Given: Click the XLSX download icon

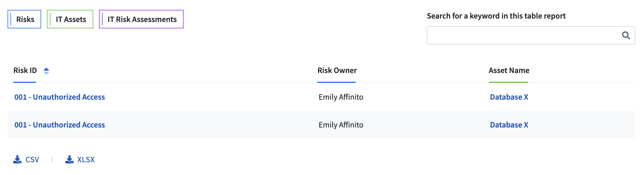Looking at the screenshot, I should pos(69,159).
